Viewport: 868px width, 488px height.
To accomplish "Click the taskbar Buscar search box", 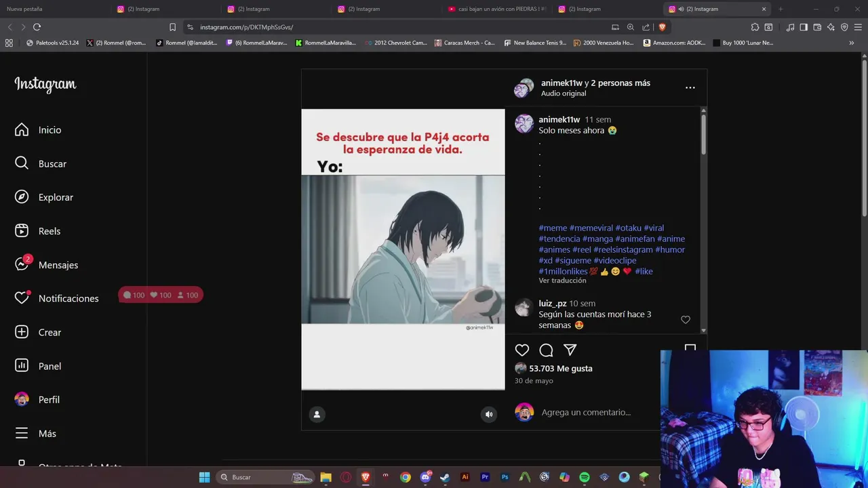I will (267, 477).
